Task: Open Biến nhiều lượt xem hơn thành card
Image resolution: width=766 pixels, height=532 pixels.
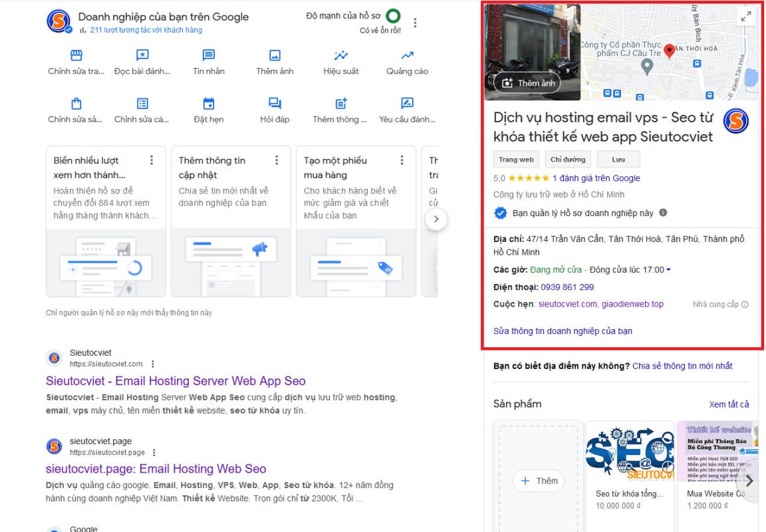Action: 106,221
